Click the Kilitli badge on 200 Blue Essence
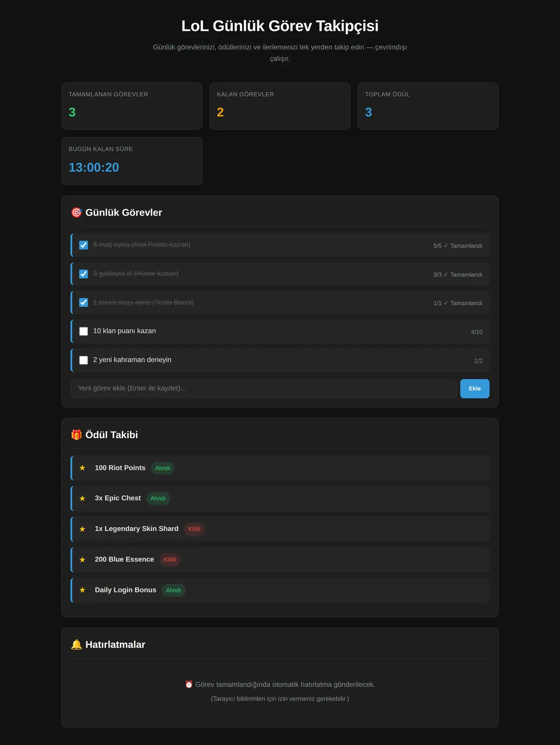The image size is (560, 745). pos(170,560)
